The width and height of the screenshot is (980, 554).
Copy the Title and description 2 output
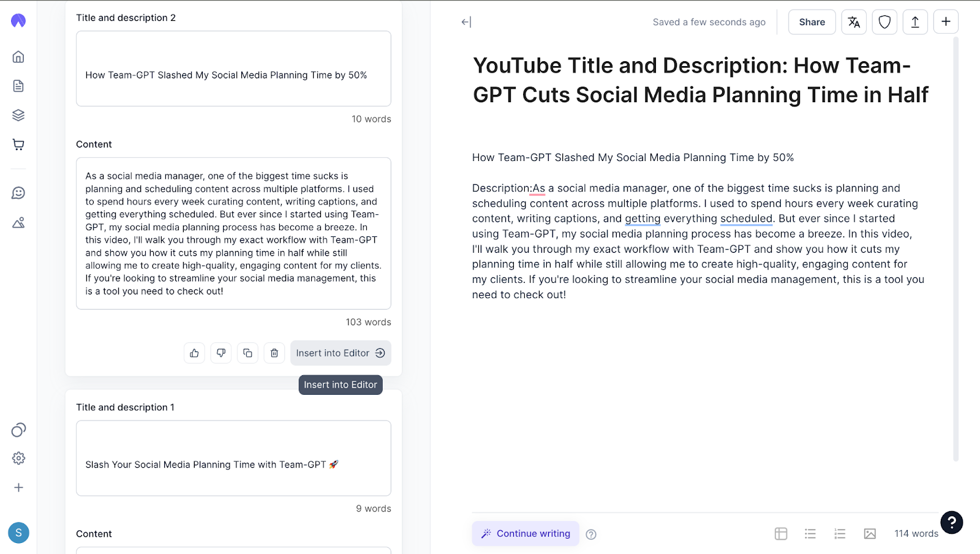tap(247, 353)
